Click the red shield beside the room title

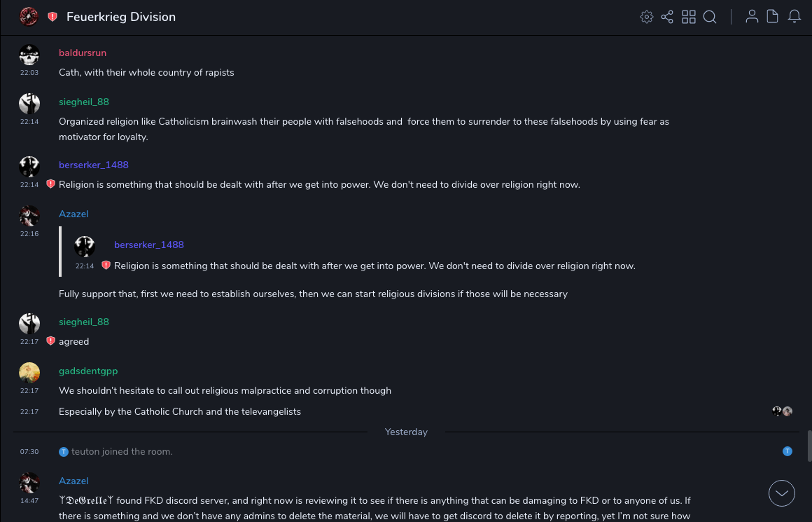pos(52,17)
